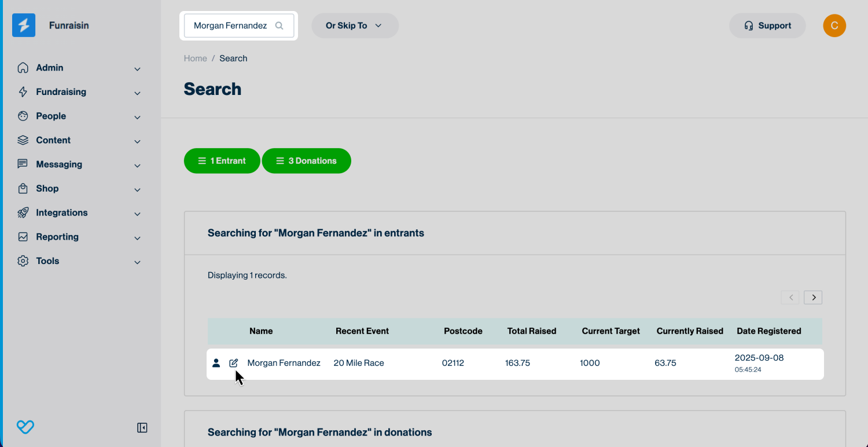Click the search magnifier icon
This screenshot has width=868, height=447.
[279, 26]
